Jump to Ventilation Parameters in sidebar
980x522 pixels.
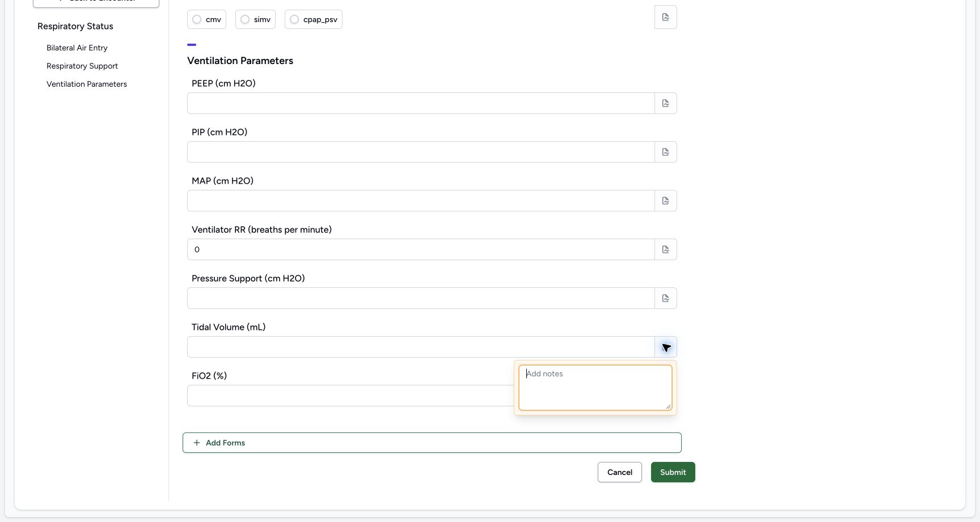(x=87, y=84)
